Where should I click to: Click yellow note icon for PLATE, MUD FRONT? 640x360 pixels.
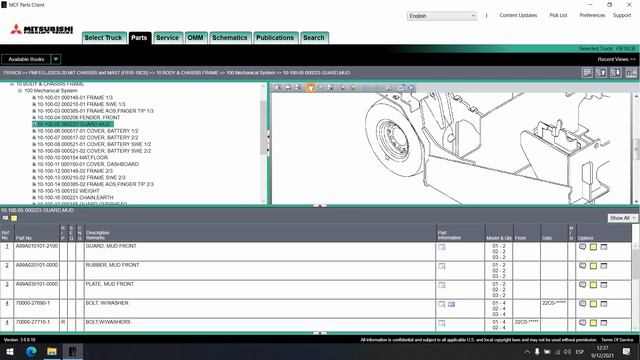[x=593, y=285]
